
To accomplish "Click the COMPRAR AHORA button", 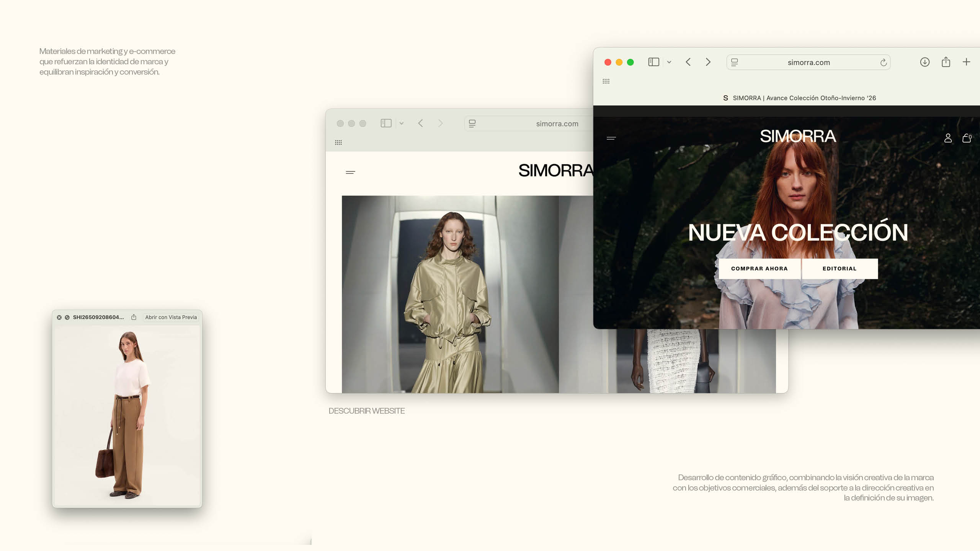I will point(759,269).
